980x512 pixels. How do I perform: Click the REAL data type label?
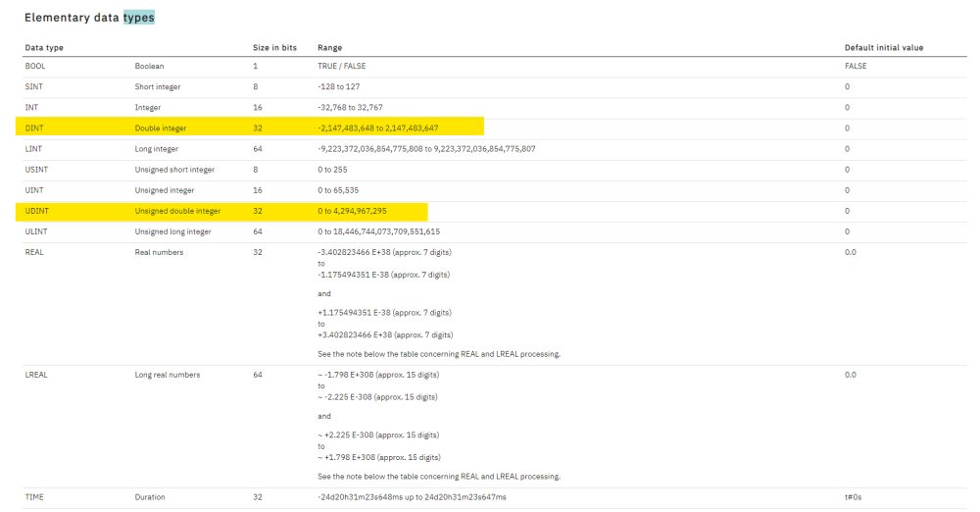click(35, 252)
